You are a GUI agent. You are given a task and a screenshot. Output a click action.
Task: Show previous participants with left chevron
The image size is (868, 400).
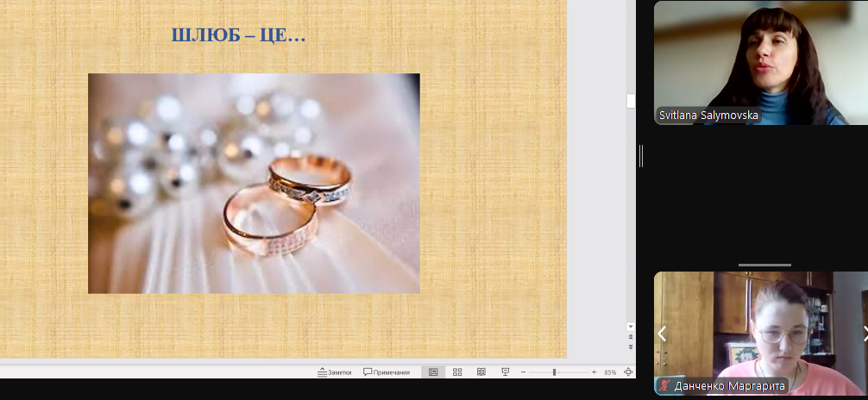click(x=662, y=334)
